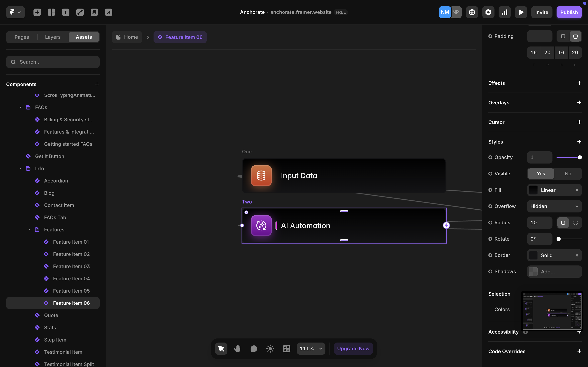Click the Upgrade Now button
588x367 pixels.
click(x=353, y=348)
